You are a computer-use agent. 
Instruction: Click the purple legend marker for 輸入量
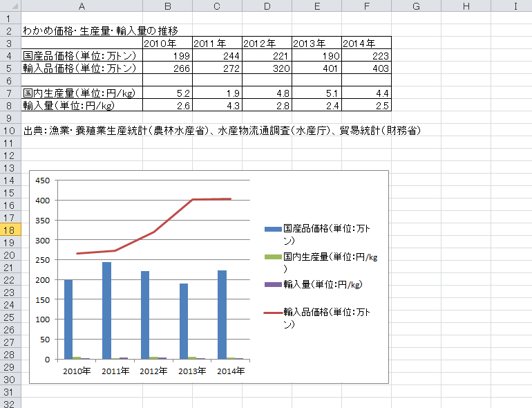273,284
